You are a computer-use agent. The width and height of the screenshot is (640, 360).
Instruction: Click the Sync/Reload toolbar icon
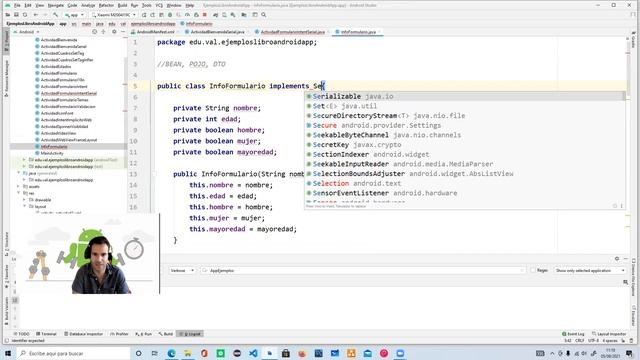[25, 15]
